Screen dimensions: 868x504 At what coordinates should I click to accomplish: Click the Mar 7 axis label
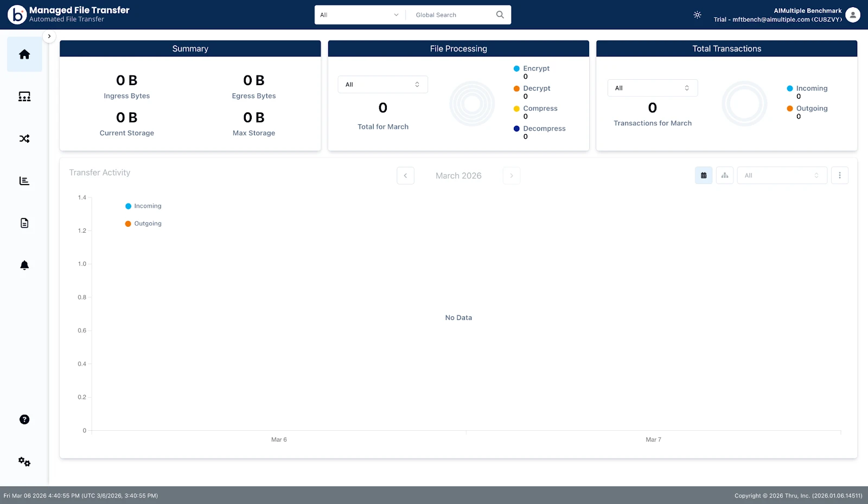click(x=653, y=440)
